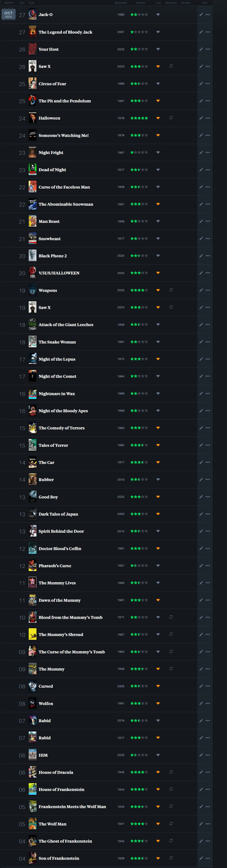
Task: Edit The Comedy of Terrors entry
Action: (x=201, y=428)
